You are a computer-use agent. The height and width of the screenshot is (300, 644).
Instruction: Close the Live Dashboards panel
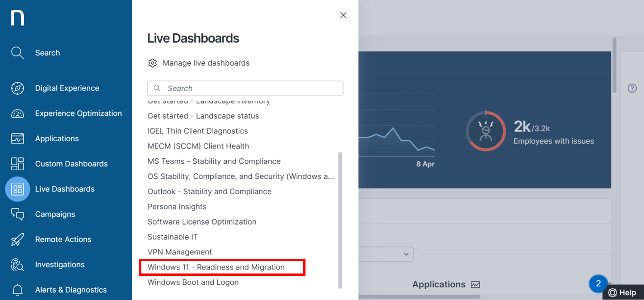[x=343, y=15]
